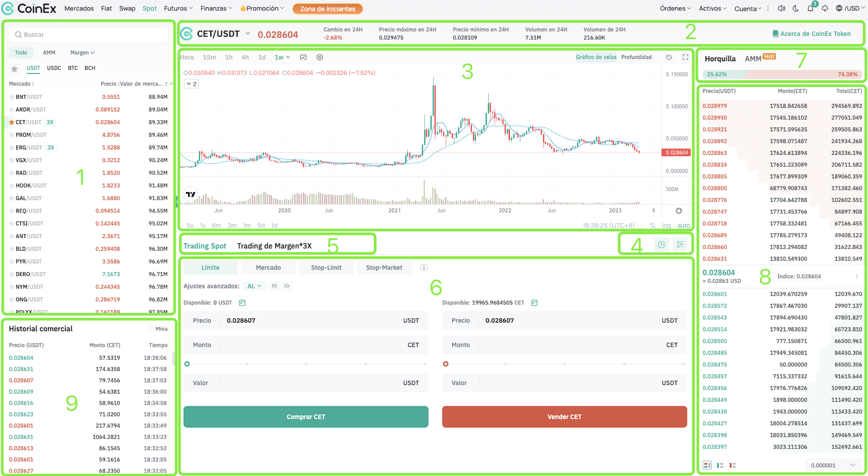Show both bids and asks order book layout
This screenshot has height=476, width=868.
(x=707, y=465)
